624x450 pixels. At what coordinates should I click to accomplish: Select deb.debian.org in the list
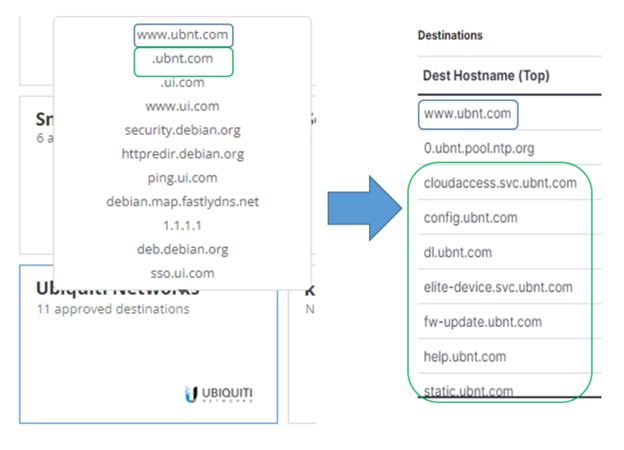click(183, 249)
